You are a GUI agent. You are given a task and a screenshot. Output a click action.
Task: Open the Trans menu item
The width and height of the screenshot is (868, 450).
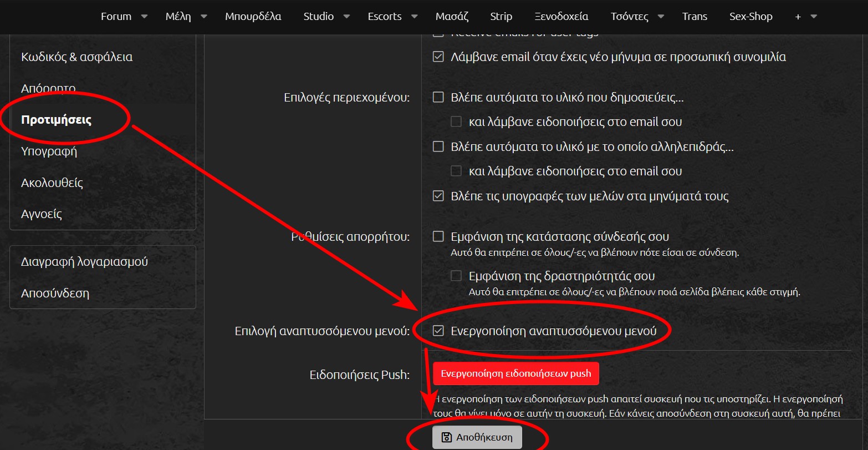695,17
